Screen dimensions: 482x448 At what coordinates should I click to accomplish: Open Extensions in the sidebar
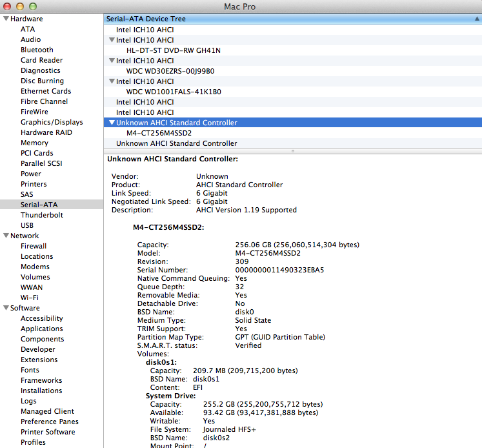coord(39,360)
